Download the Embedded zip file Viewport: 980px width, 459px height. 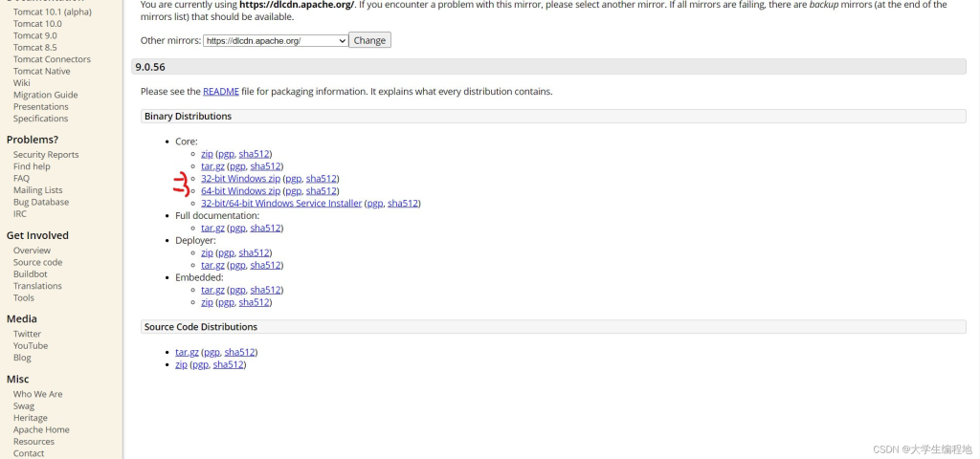(x=207, y=302)
